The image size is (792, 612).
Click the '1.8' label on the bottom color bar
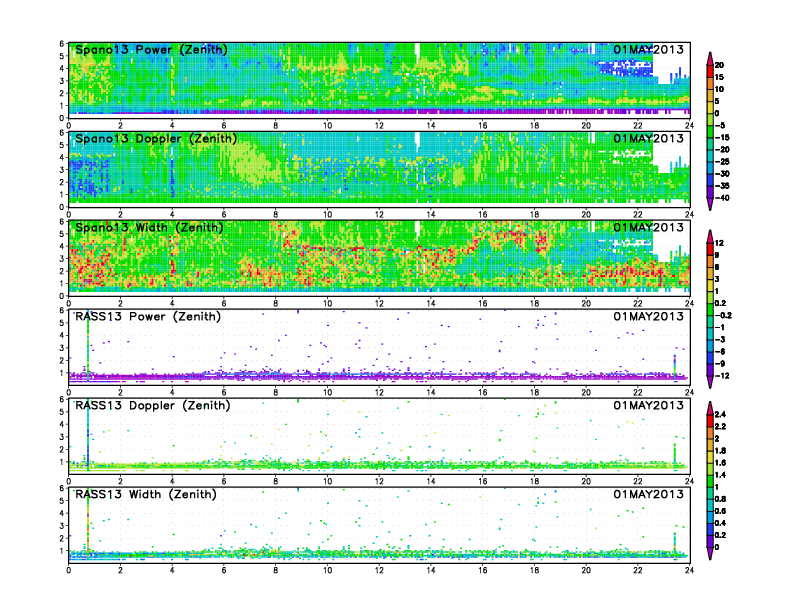coord(721,451)
